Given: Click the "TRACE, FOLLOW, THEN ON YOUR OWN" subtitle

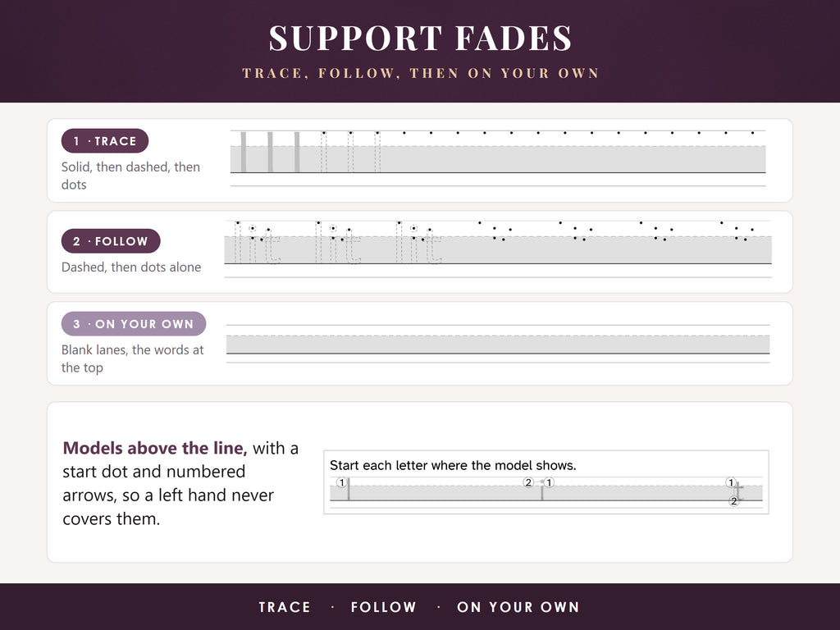Looking at the screenshot, I should tap(421, 73).
